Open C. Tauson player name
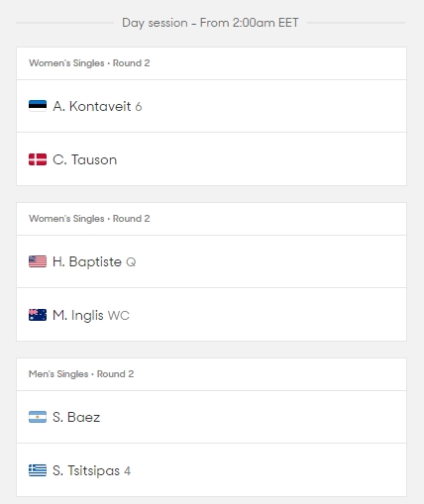424x504 pixels. (84, 159)
